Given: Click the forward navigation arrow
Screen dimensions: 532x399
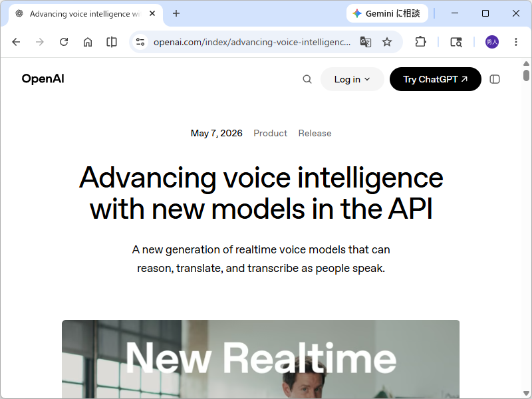Looking at the screenshot, I should coord(40,42).
